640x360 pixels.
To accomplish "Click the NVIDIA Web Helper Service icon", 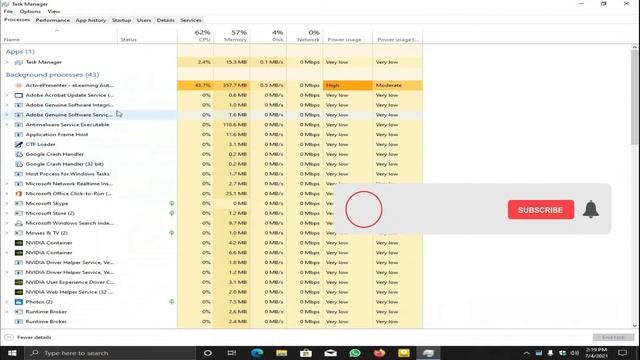I will pos(18,292).
